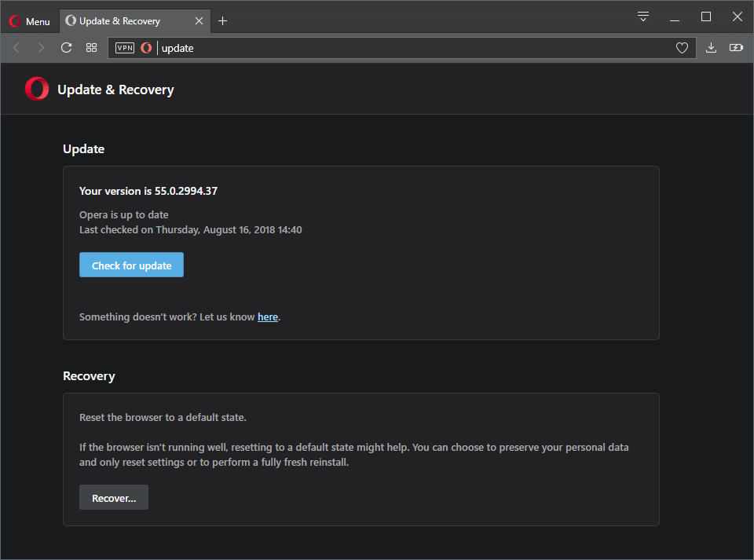Open the Opera Menu button
The height and width of the screenshot is (560, 754).
click(30, 21)
